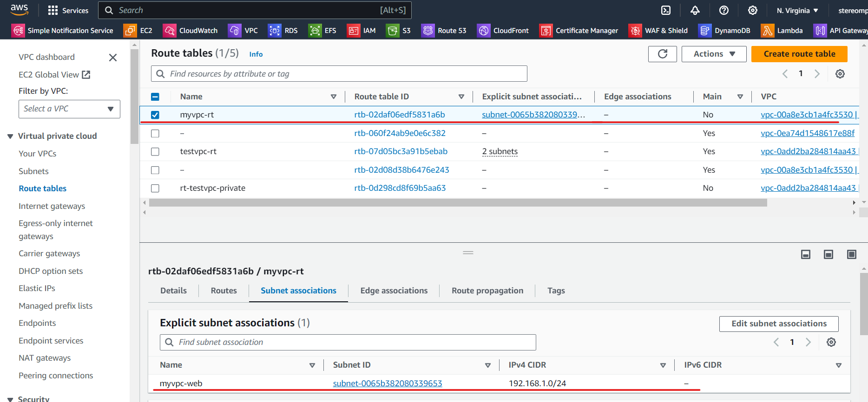Viewport: 868px width, 402px height.
Task: Open EC2 Global View link
Action: coord(54,75)
